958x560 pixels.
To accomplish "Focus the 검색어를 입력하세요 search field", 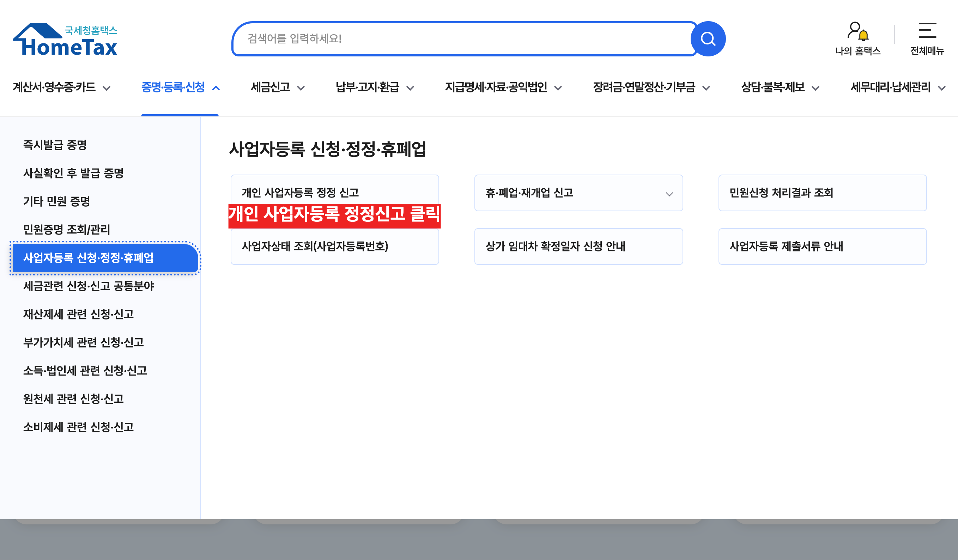I will click(465, 39).
